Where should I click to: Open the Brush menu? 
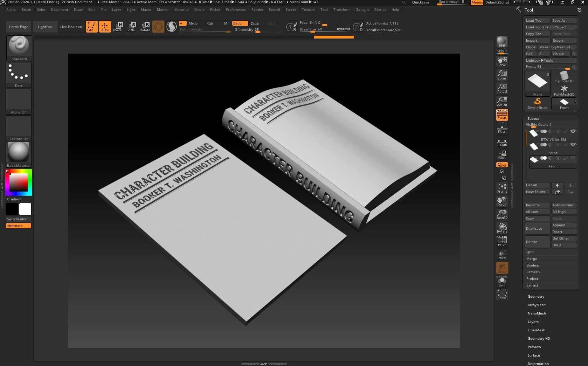pos(26,10)
